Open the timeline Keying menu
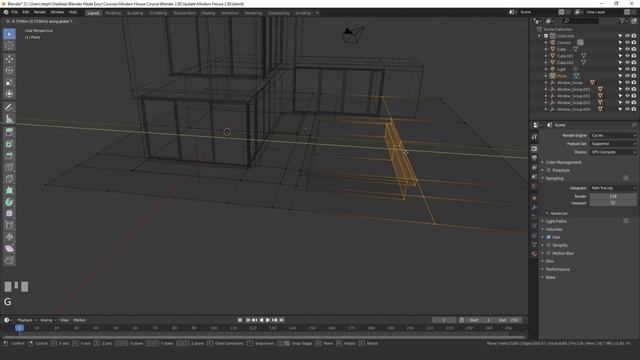This screenshot has width=640, height=360. pos(48,320)
